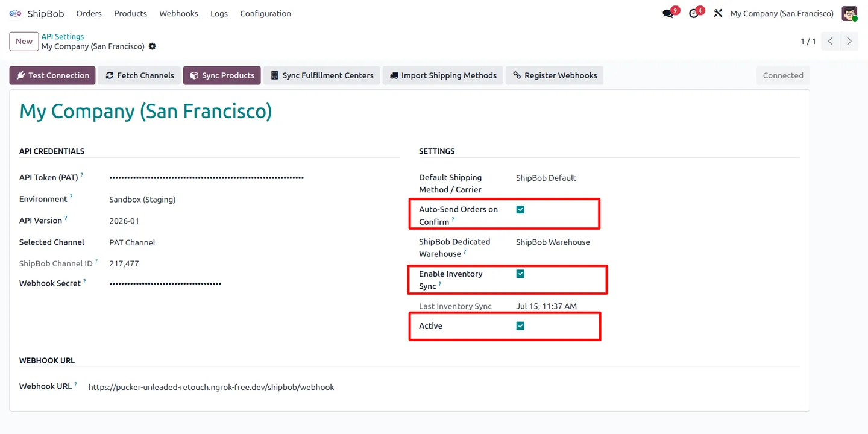This screenshot has width=868, height=434.
Task: Click the 1 / 1 pager counter
Action: (x=808, y=42)
